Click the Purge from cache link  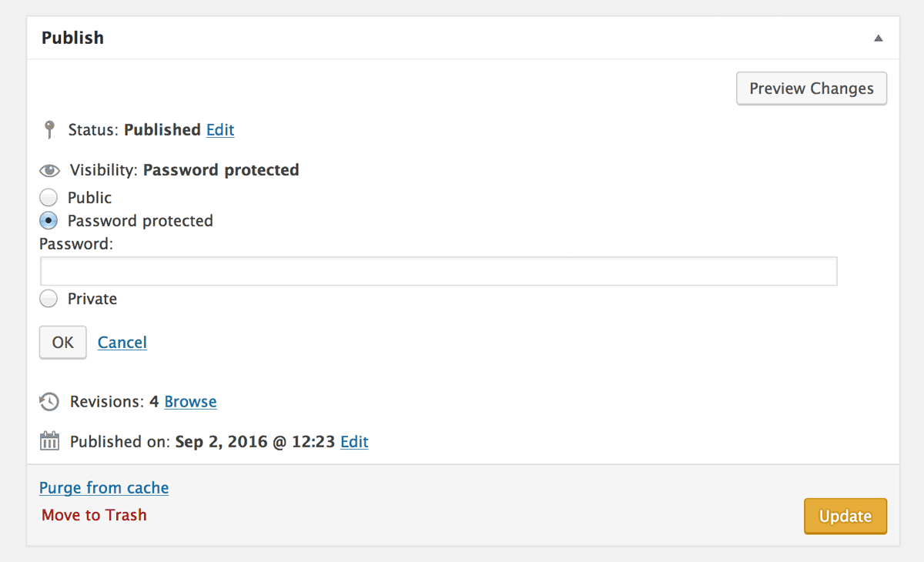click(x=104, y=487)
